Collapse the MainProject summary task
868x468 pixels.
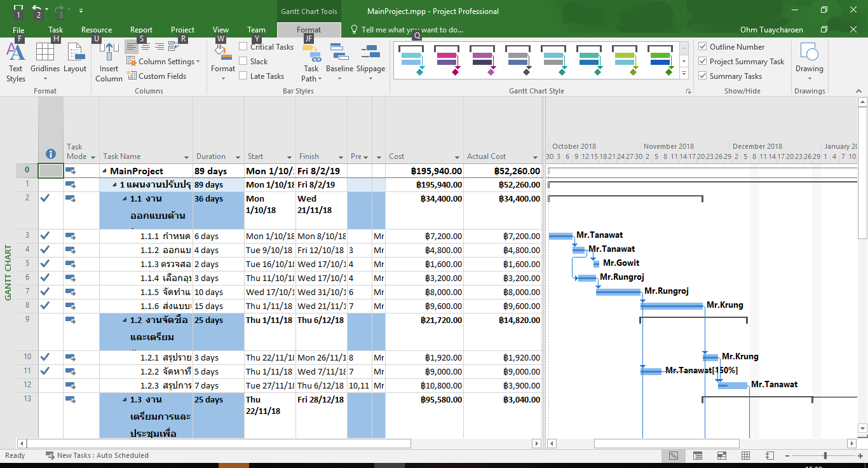click(x=104, y=171)
